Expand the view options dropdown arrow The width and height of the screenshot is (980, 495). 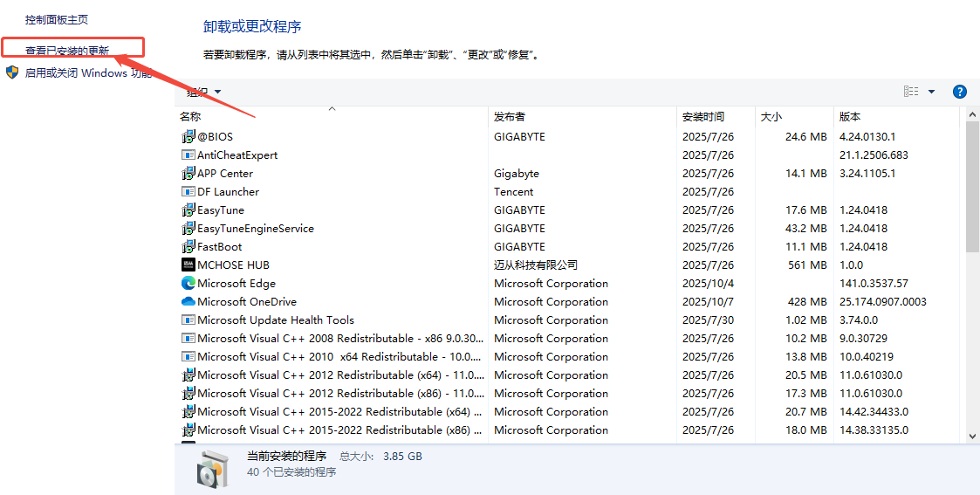[931, 92]
